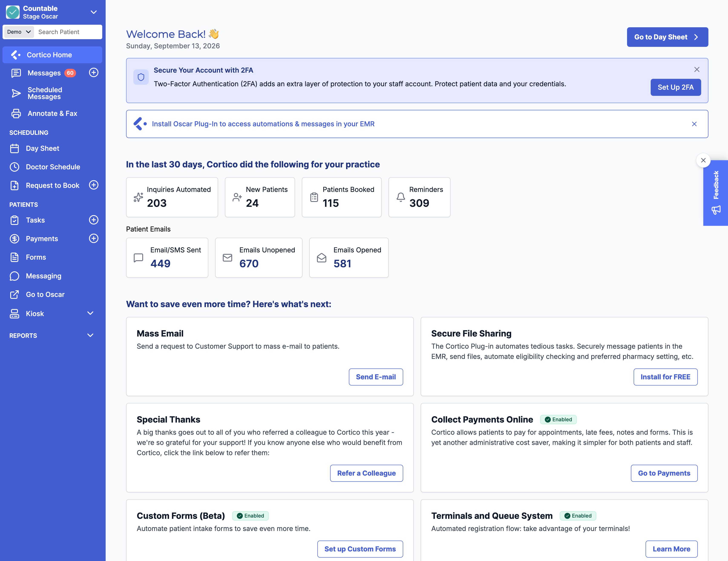Click the plus icon next to Payments
The height and width of the screenshot is (561, 728).
coord(94,238)
